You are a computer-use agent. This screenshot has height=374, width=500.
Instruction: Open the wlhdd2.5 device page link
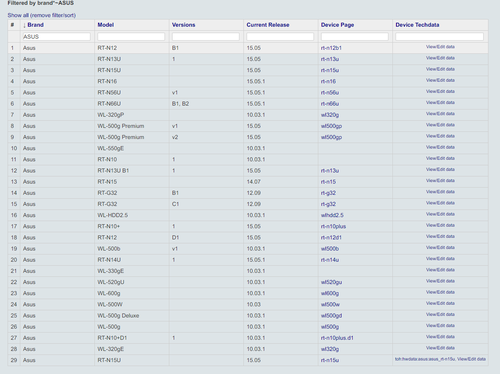coord(332,215)
